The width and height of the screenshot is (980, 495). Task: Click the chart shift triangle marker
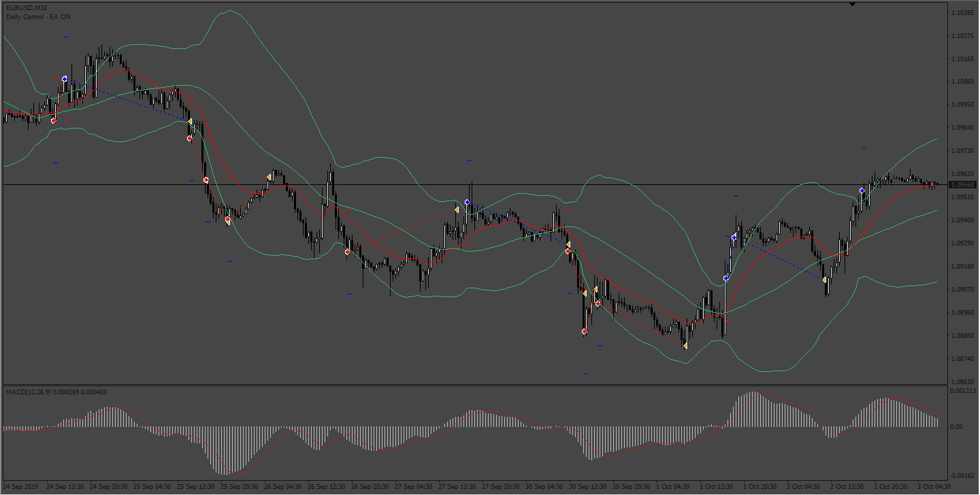[852, 4]
